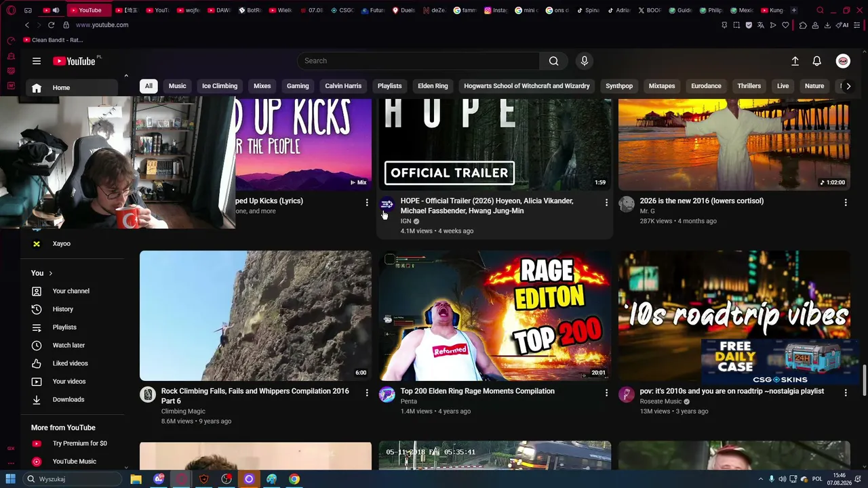Open the taskbar volume icon
This screenshot has width=868, height=488.
[783, 479]
